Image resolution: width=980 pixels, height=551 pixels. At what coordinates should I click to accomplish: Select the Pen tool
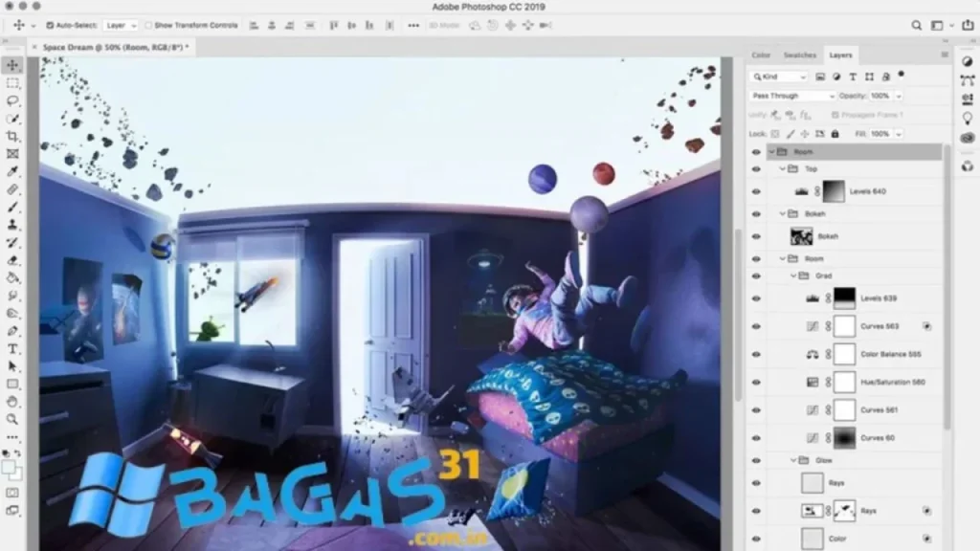tap(12, 330)
